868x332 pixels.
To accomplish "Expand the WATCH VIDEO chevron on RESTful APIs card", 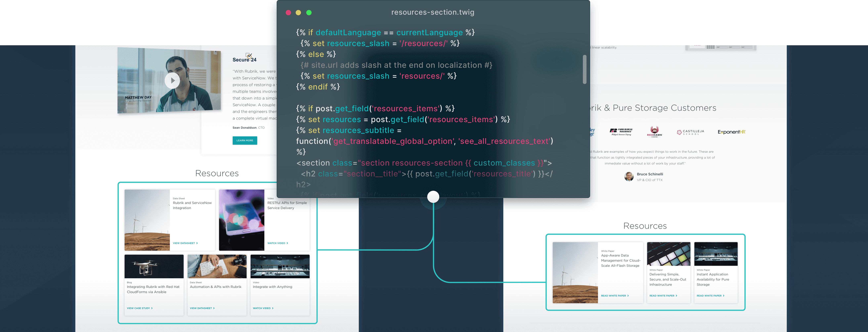I will point(288,243).
